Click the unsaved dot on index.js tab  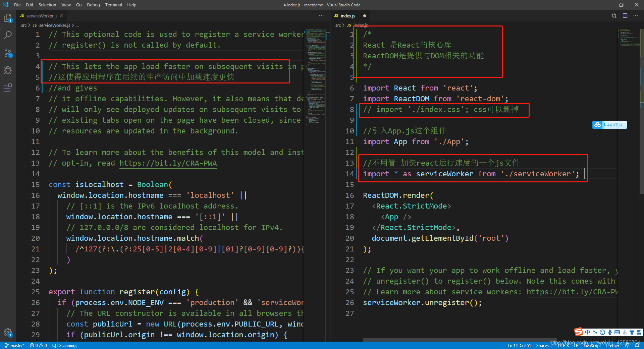pyautogui.click(x=365, y=16)
